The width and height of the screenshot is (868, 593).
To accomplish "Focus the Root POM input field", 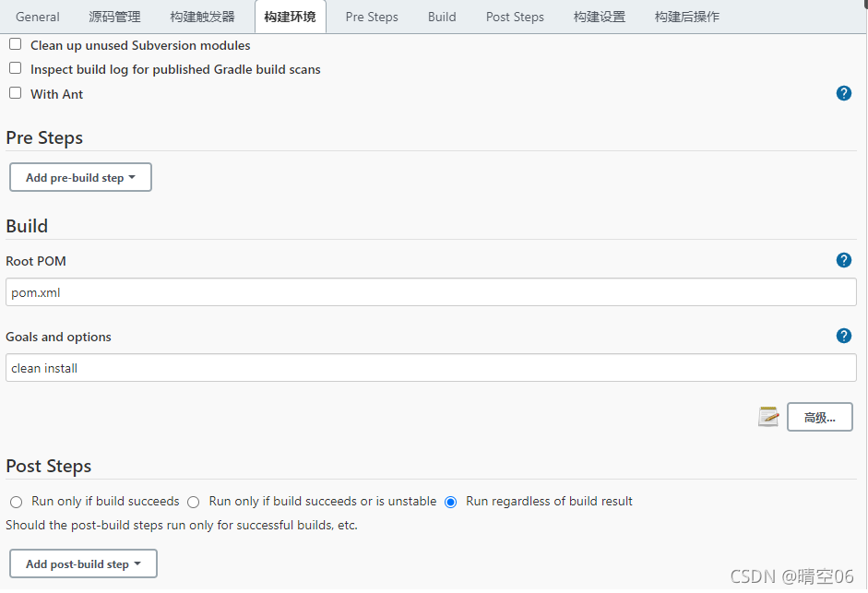I will pyautogui.click(x=431, y=292).
